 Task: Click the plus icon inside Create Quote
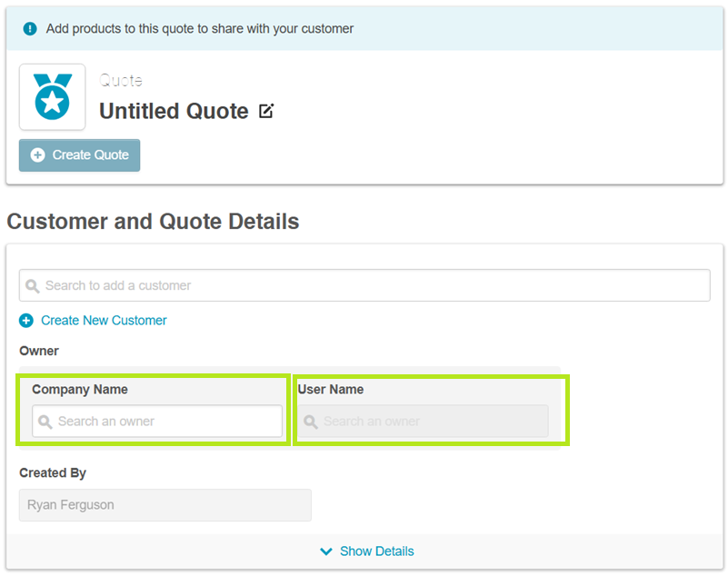(37, 155)
